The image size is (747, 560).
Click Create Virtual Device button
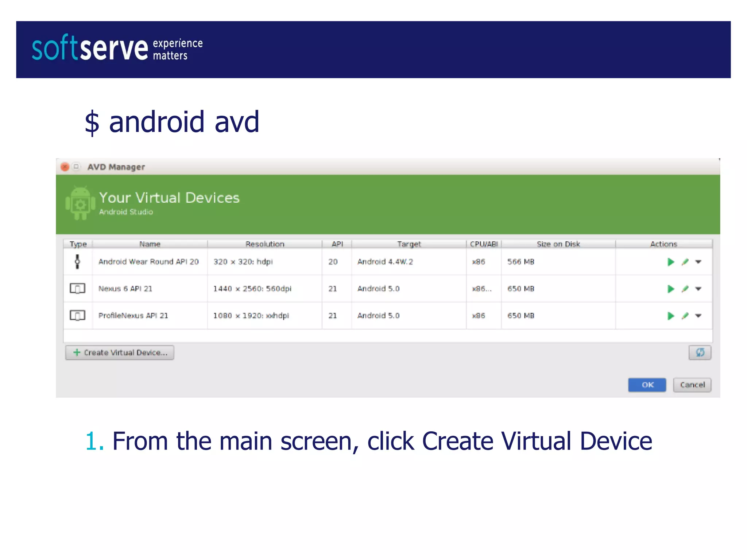click(x=120, y=353)
